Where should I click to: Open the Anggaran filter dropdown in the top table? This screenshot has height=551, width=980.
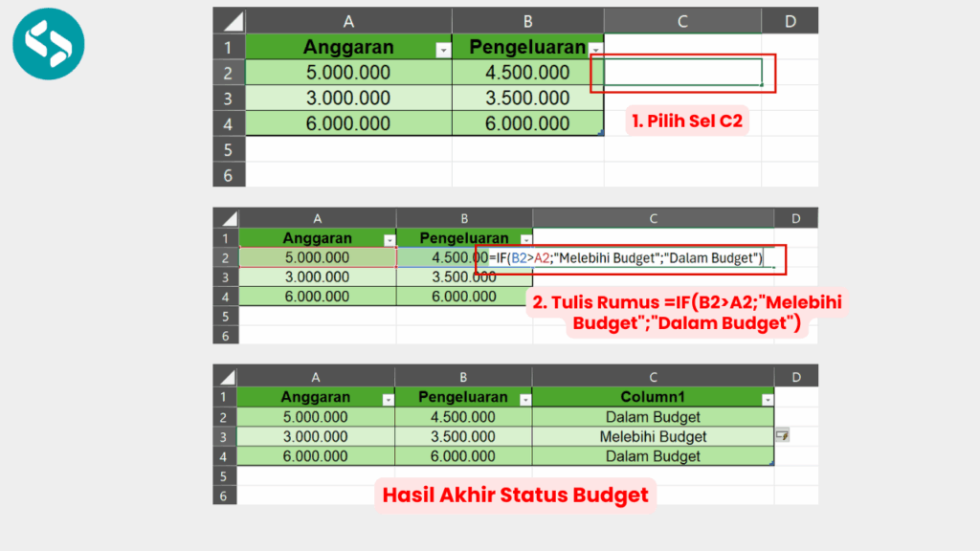pos(443,47)
